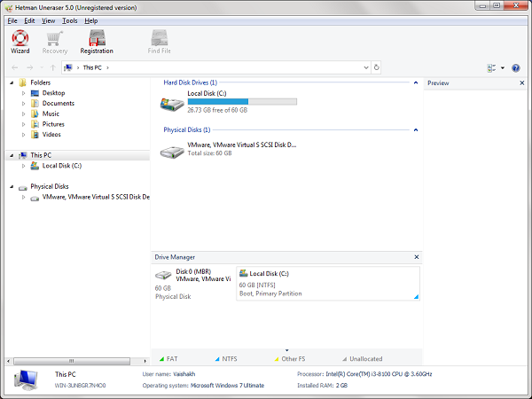Open view options dropdown arrow

[x=503, y=68]
